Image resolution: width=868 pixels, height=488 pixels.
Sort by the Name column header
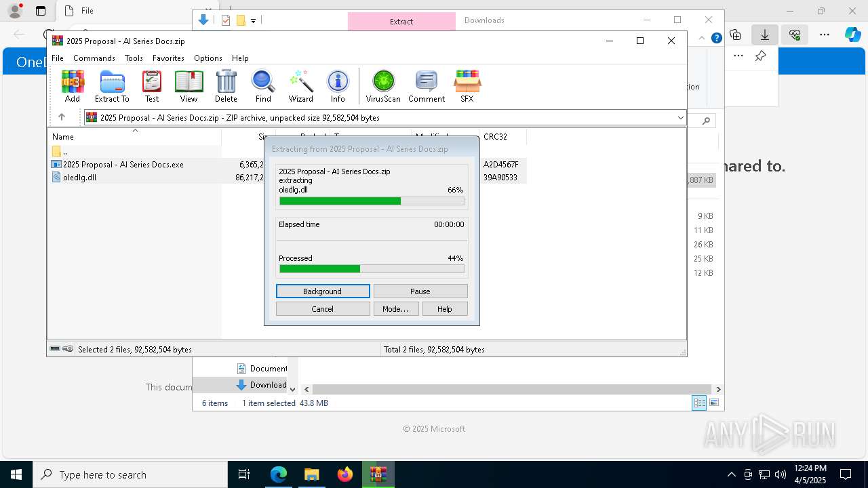point(134,137)
